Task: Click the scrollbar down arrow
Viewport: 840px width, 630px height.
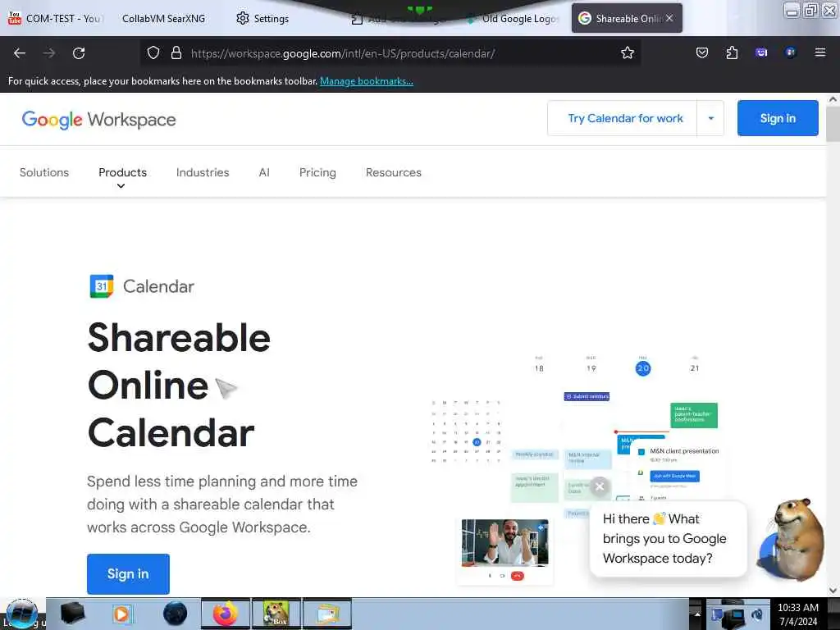Action: 833,591
